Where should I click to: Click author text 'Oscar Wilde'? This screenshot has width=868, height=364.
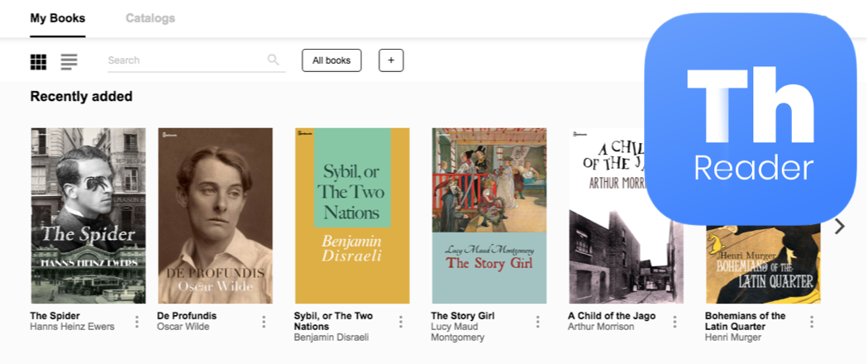184,327
